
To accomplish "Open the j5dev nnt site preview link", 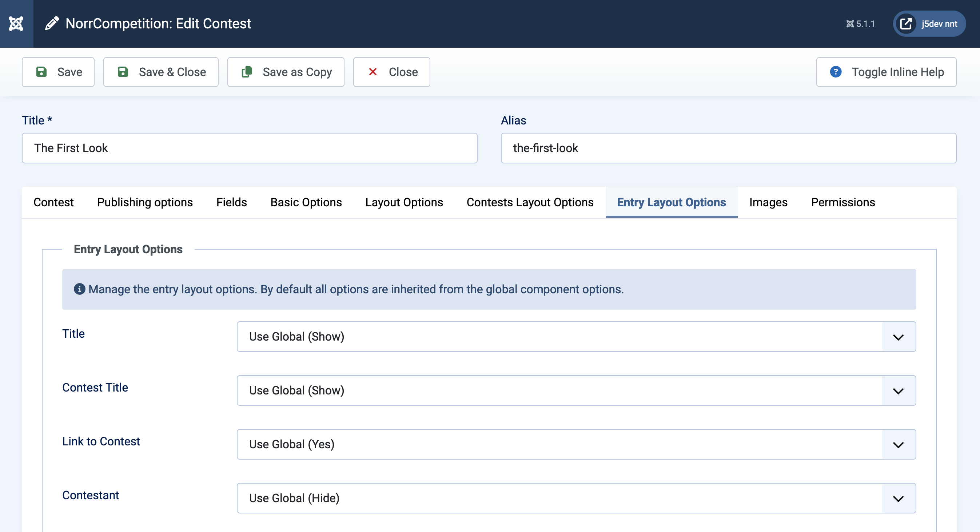I will coord(929,24).
